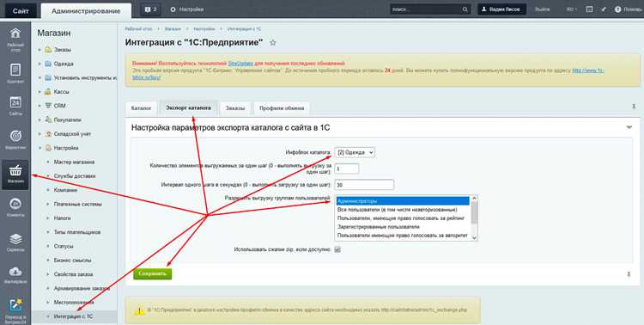Click Настройки breadcrumb link
This screenshot has height=325, width=644.
tap(204, 29)
